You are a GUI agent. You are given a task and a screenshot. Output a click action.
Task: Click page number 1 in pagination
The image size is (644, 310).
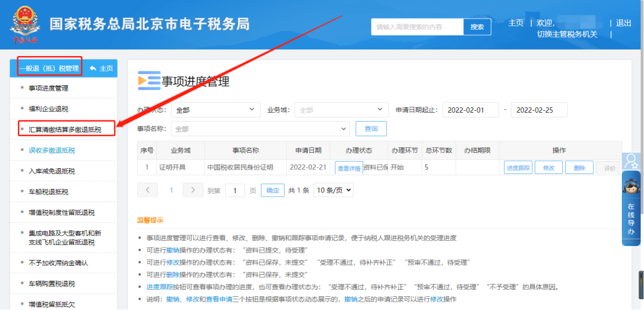tap(172, 191)
